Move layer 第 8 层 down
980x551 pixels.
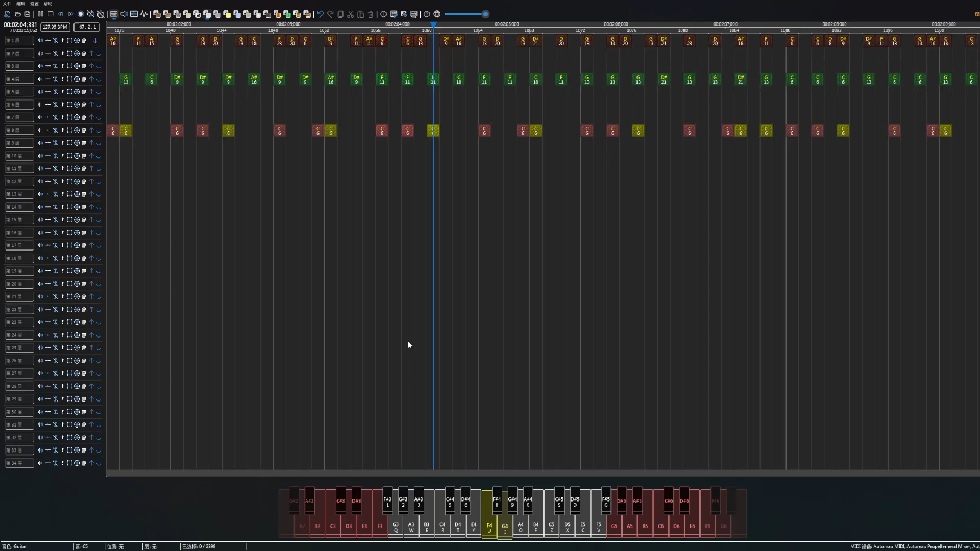click(x=99, y=130)
